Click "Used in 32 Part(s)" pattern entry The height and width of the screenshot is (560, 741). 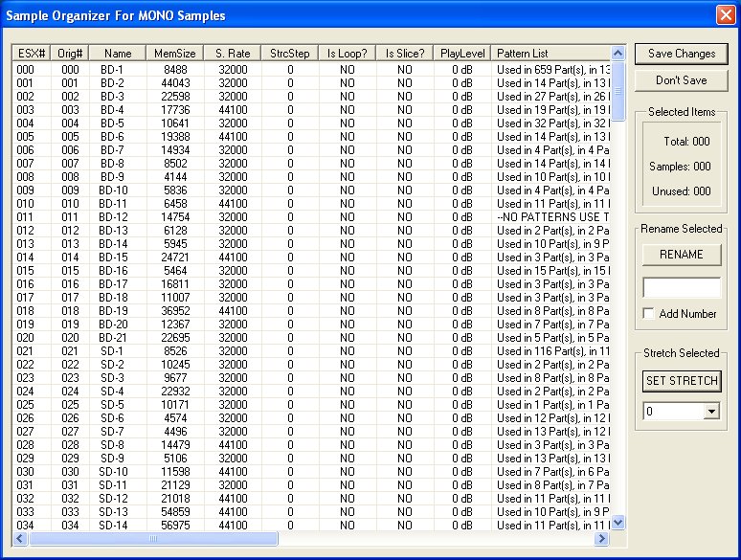[553, 123]
